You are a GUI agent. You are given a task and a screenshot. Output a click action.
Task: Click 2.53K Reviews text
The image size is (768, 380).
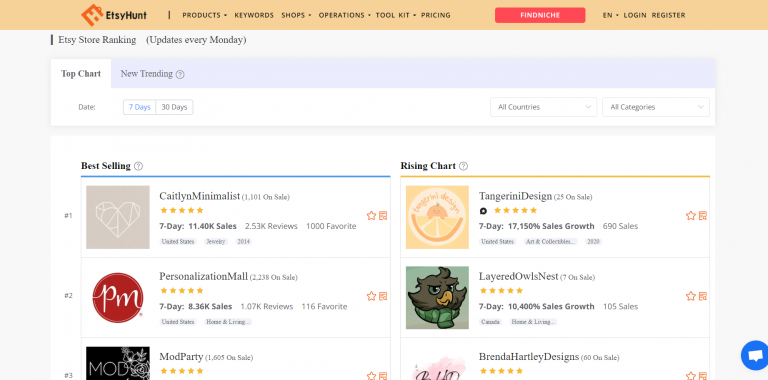point(271,226)
